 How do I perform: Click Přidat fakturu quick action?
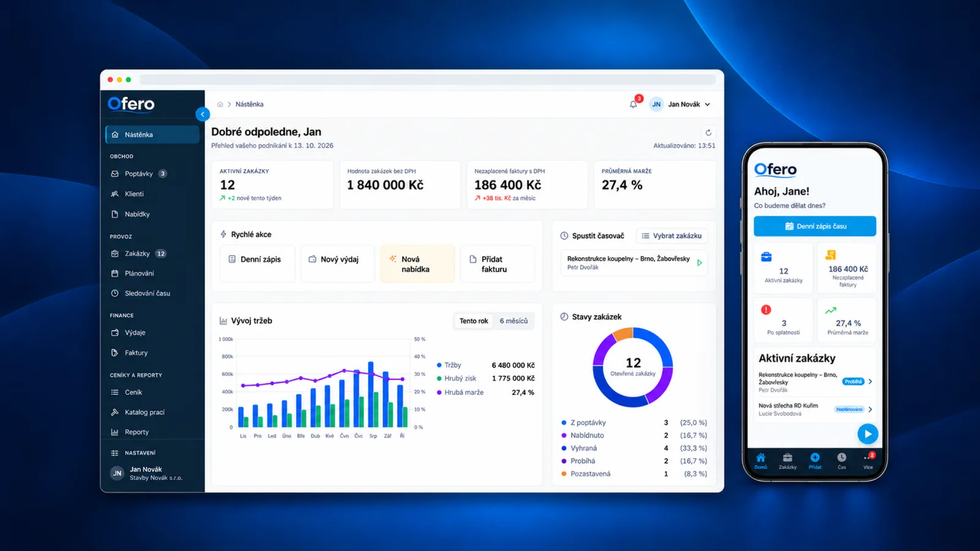pyautogui.click(x=497, y=264)
